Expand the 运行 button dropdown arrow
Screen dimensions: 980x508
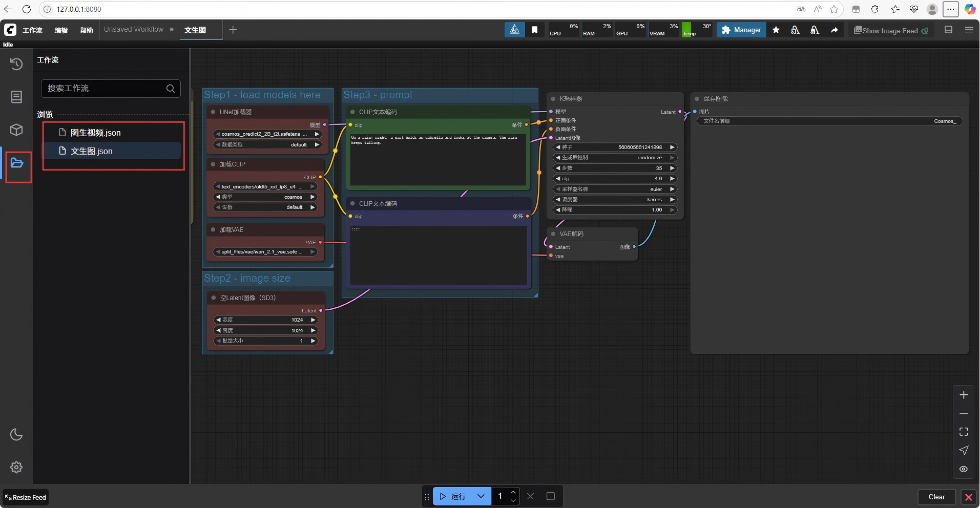point(481,496)
